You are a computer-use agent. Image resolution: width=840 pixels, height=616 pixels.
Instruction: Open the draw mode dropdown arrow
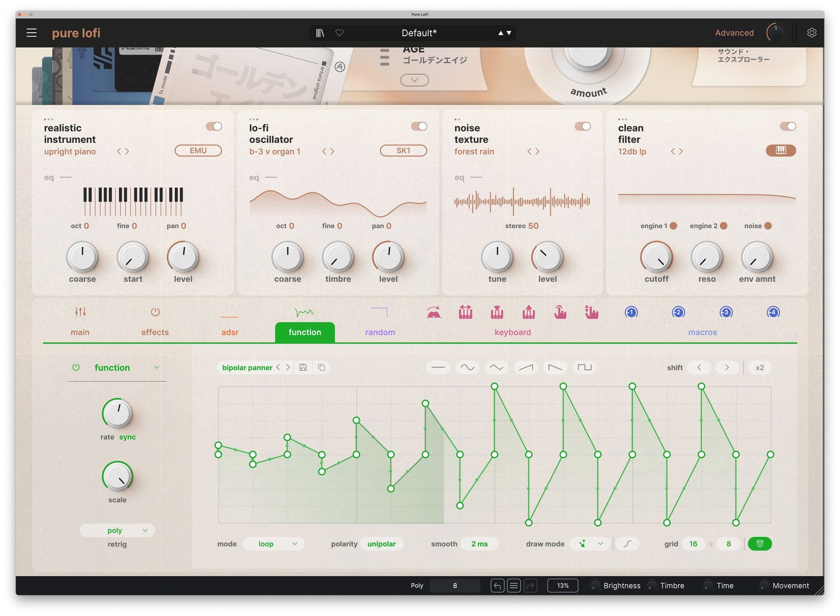(x=600, y=543)
